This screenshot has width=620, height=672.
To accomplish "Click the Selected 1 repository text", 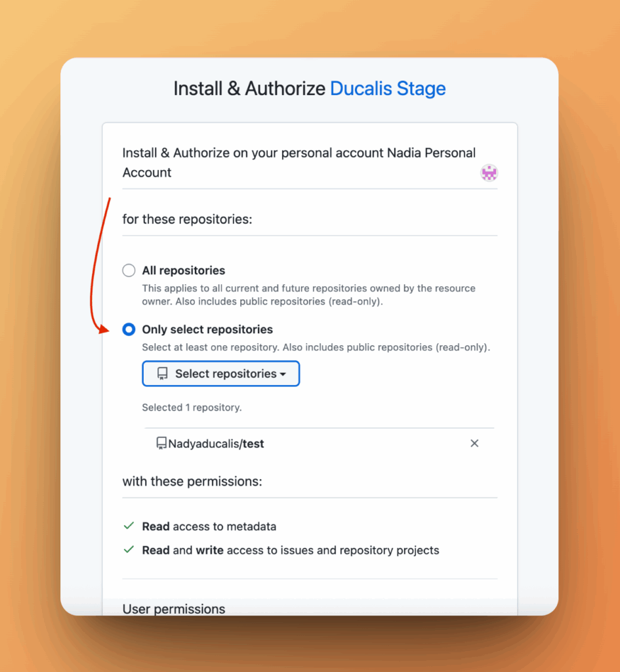I will 192,407.
